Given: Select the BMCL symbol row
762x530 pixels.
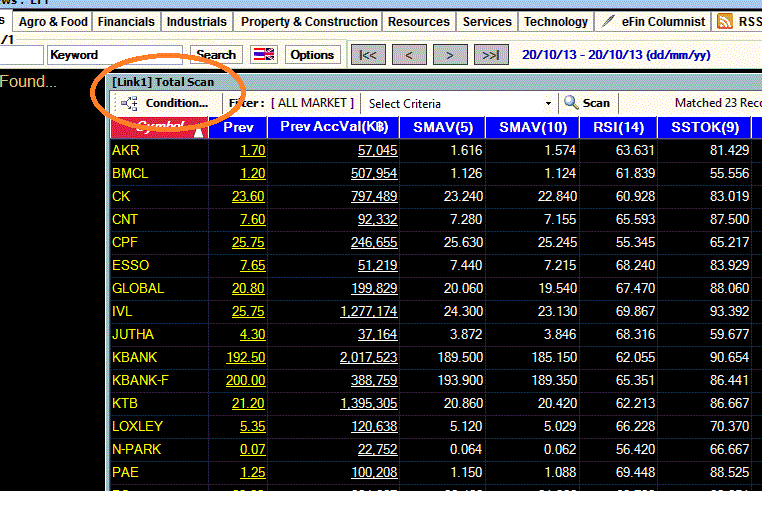Looking at the screenshot, I should click(x=130, y=173).
